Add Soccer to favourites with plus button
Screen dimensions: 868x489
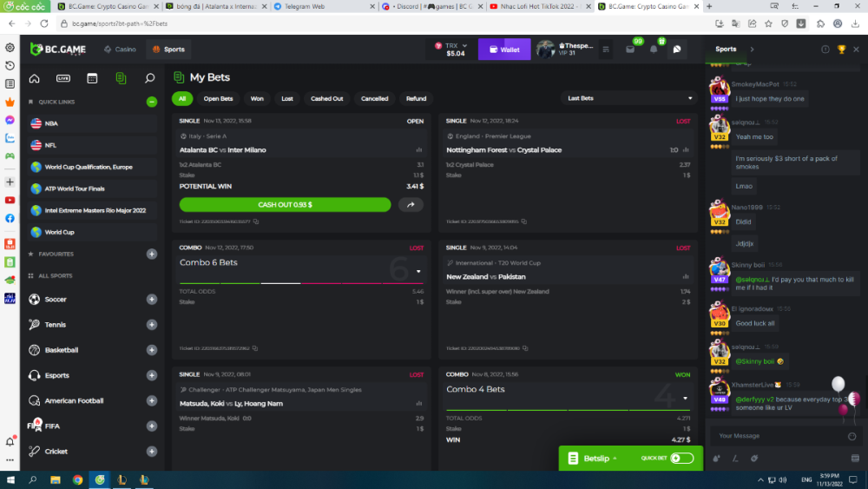[x=152, y=300]
